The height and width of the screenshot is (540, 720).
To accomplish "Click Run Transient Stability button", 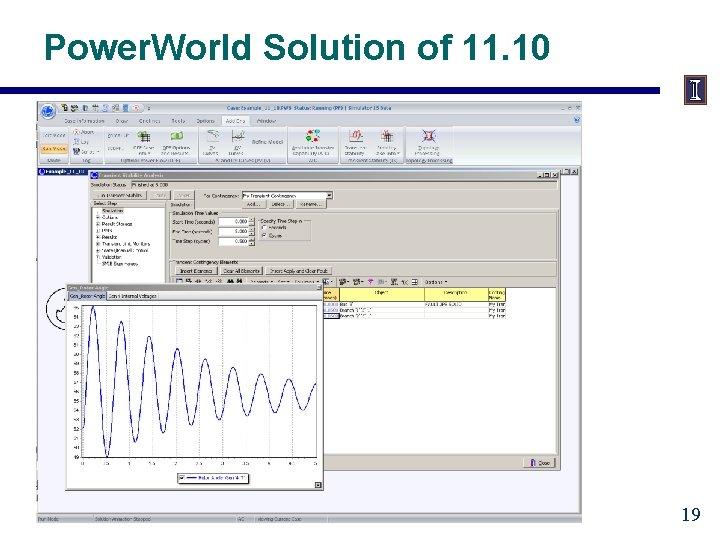I will click(x=120, y=195).
